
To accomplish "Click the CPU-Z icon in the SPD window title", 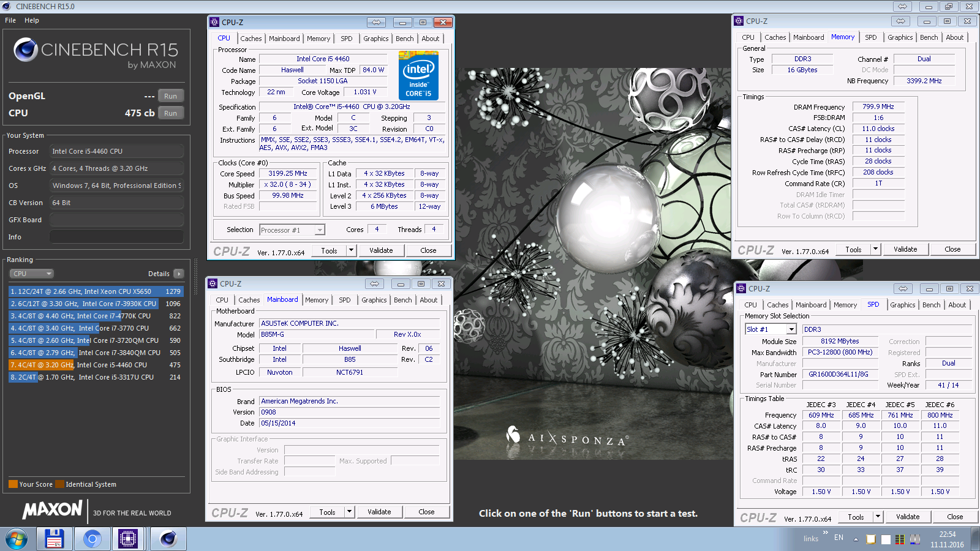I will click(741, 288).
